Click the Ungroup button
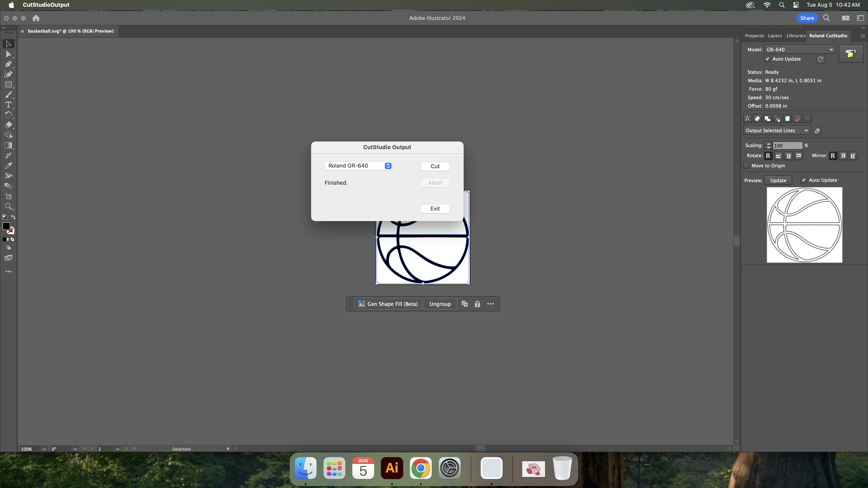 (x=440, y=304)
